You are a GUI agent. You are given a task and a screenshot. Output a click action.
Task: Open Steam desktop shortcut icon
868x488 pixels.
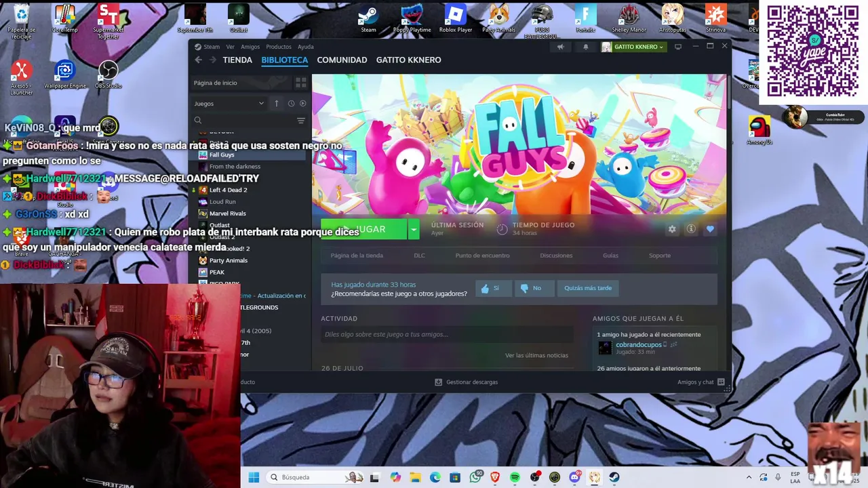coord(368,18)
